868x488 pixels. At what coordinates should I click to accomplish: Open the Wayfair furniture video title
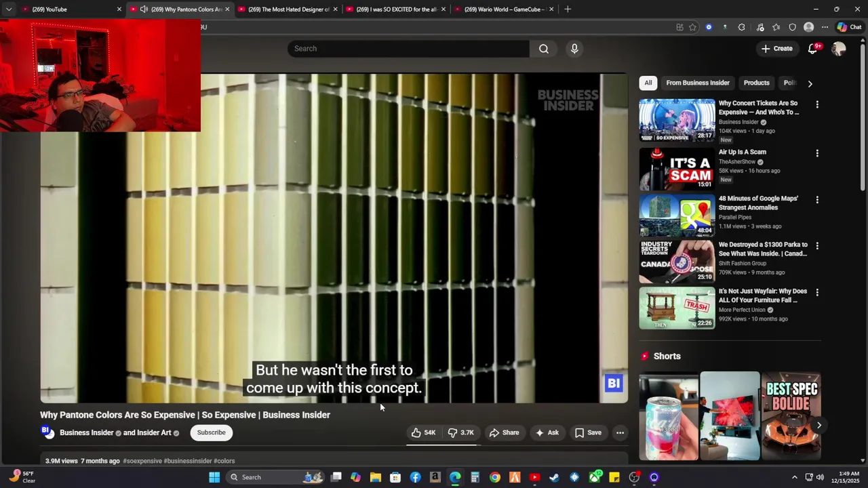(x=763, y=296)
